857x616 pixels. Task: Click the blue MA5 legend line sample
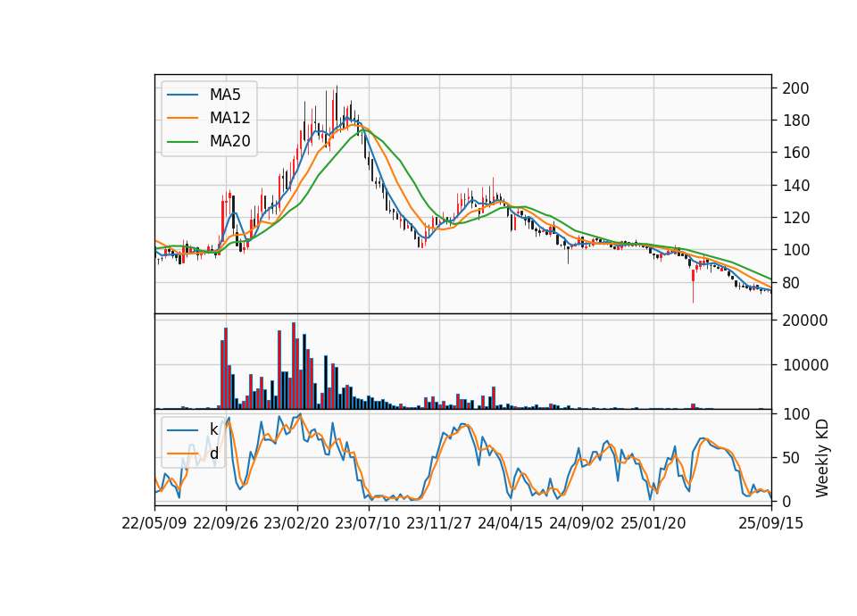tap(182, 96)
